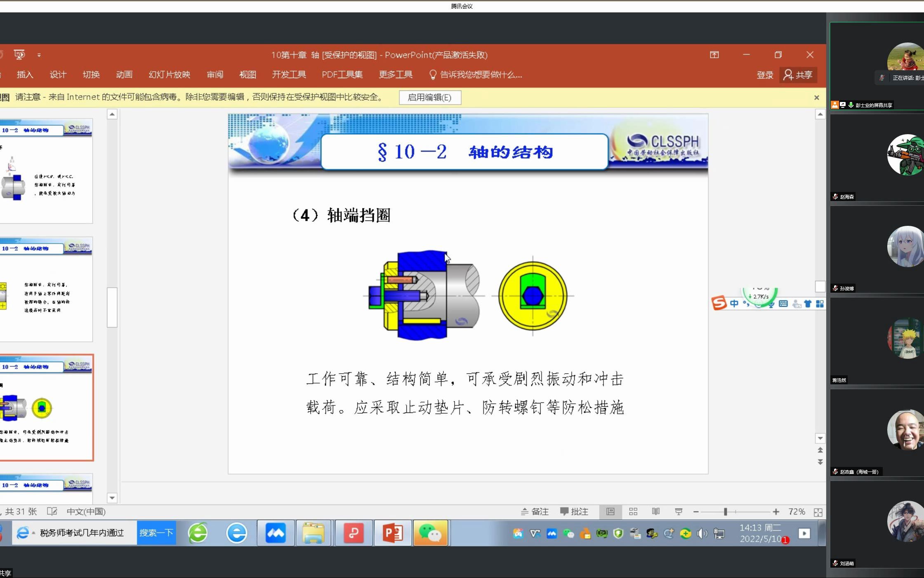Screen dimensions: 924x578
Task: Open the file explorer folder taskbar icon
Action: click(313, 533)
